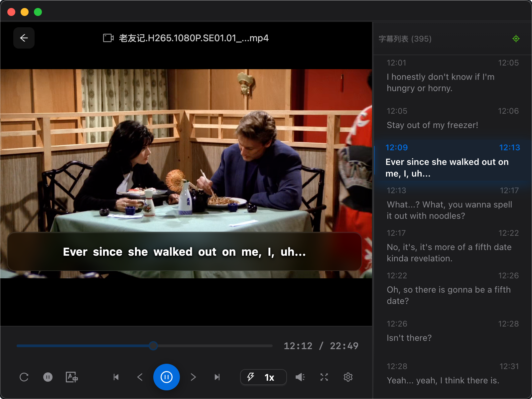Viewport: 532px width, 399px height.
Task: Jump to the last subtitle with skip-forward icon
Action: pyautogui.click(x=217, y=377)
